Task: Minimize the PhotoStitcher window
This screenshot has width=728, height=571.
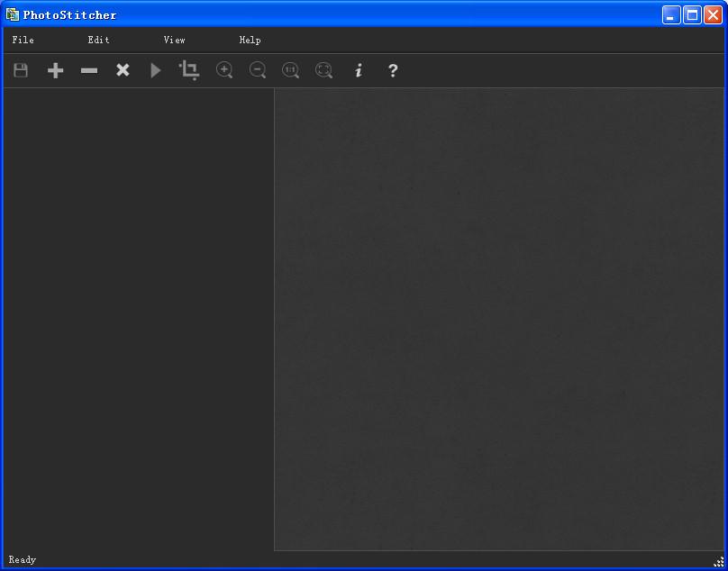Action: click(x=671, y=14)
